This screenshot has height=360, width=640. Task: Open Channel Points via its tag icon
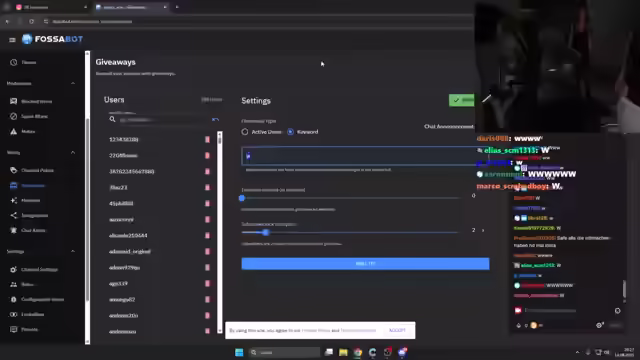click(13, 170)
